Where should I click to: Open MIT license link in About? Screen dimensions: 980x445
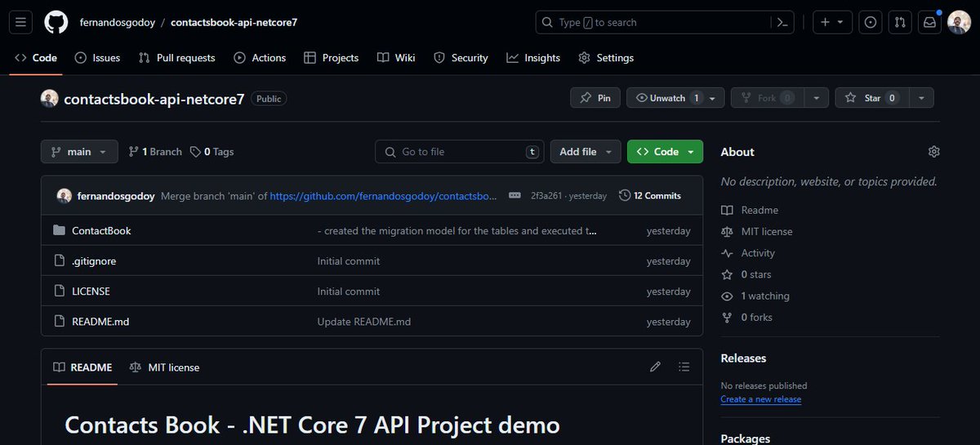click(x=757, y=232)
